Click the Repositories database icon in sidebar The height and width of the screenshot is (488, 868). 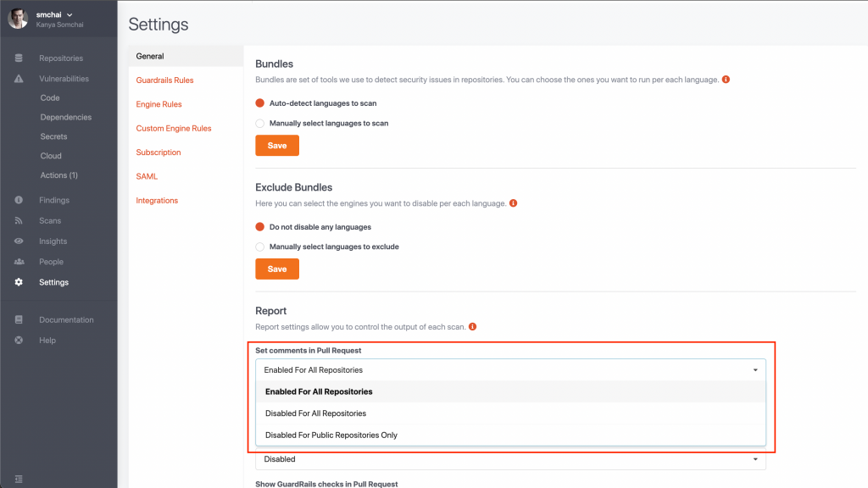tap(19, 58)
